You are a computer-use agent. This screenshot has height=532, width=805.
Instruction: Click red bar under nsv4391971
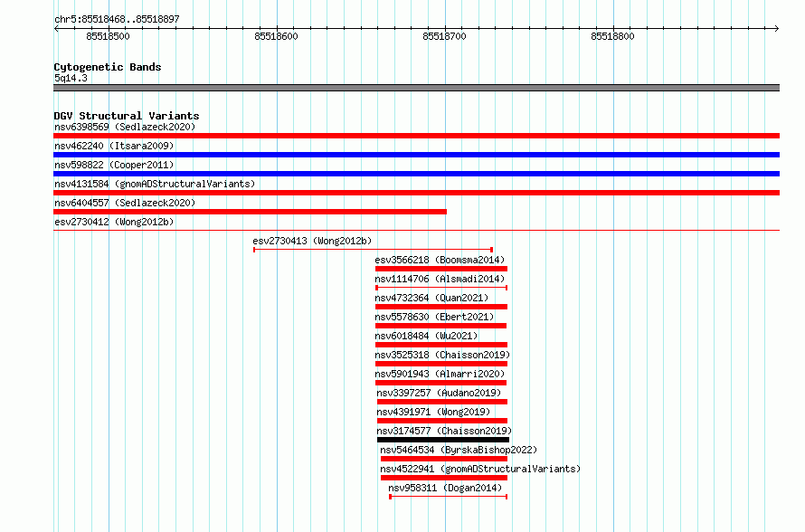pyautogui.click(x=442, y=421)
